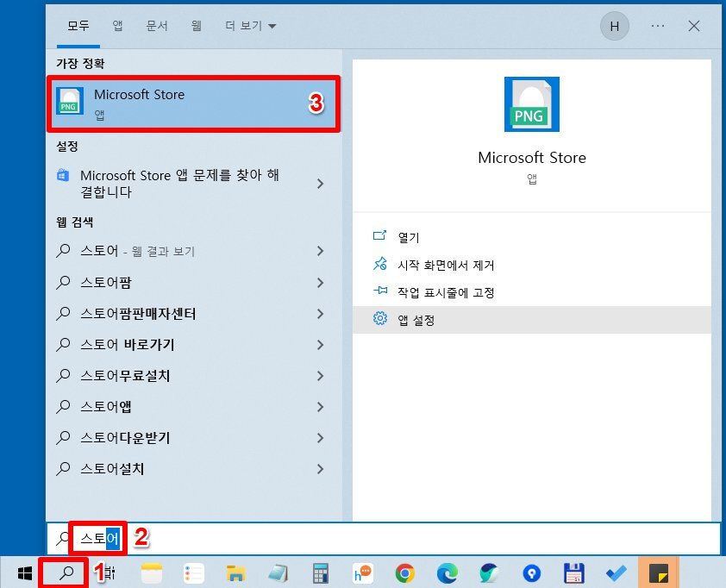Screen dimensions: 726x588
Task: Click the pin to taskbar icon
Action: tap(379, 291)
